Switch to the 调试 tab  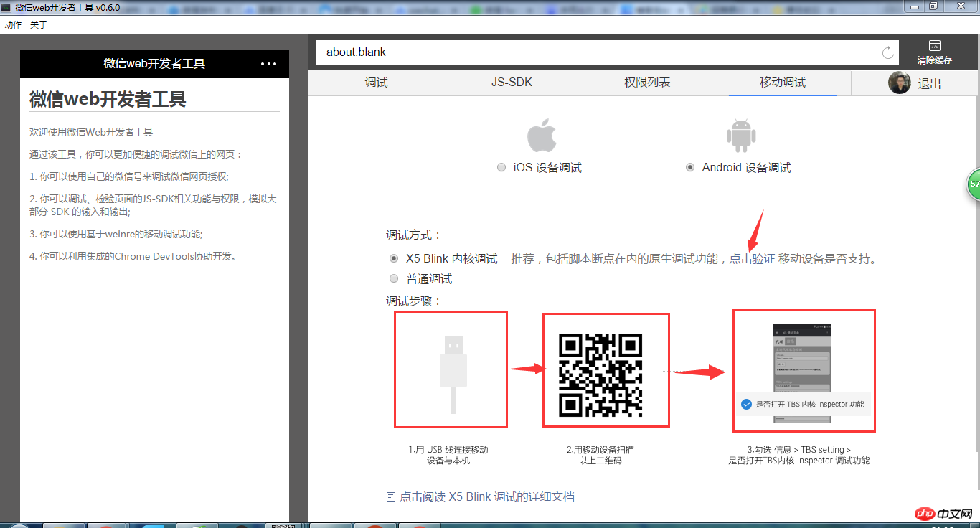click(x=376, y=82)
